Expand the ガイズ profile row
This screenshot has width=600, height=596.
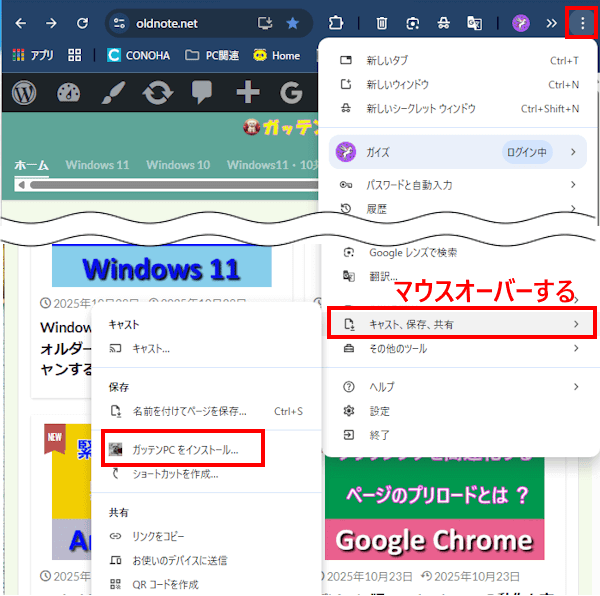click(458, 152)
